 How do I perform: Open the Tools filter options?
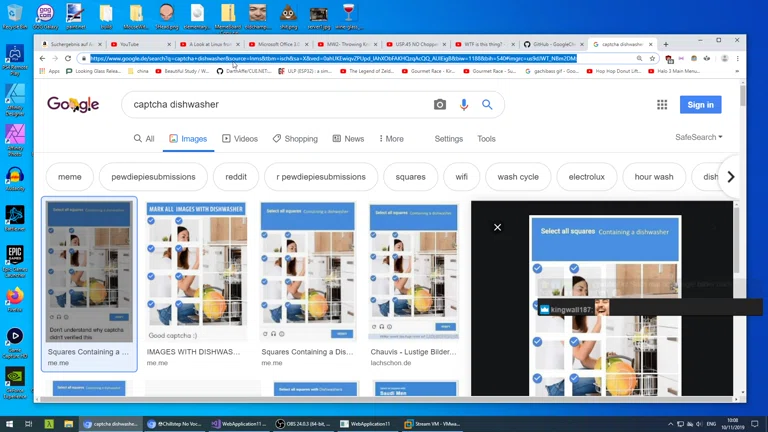pos(486,139)
